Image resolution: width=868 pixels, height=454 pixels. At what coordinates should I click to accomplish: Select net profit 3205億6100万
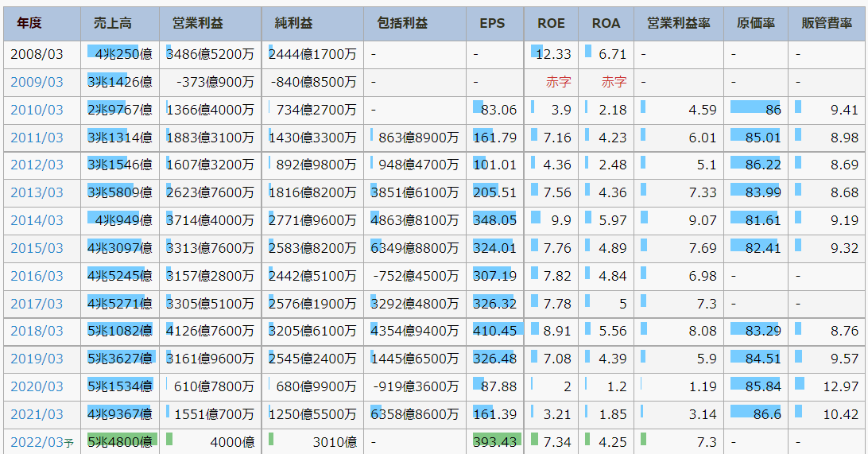coord(312,331)
